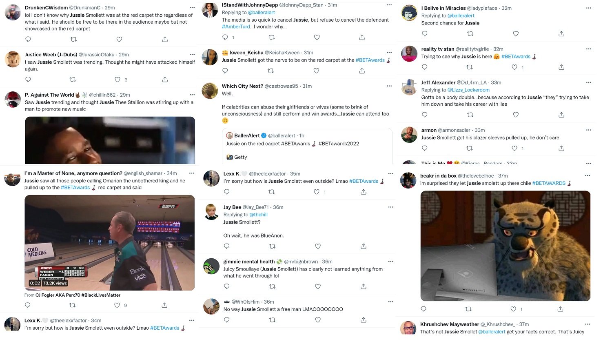This screenshot has height=364, width=612.
Task: Play the ESPN bowling video
Action: pos(109,243)
